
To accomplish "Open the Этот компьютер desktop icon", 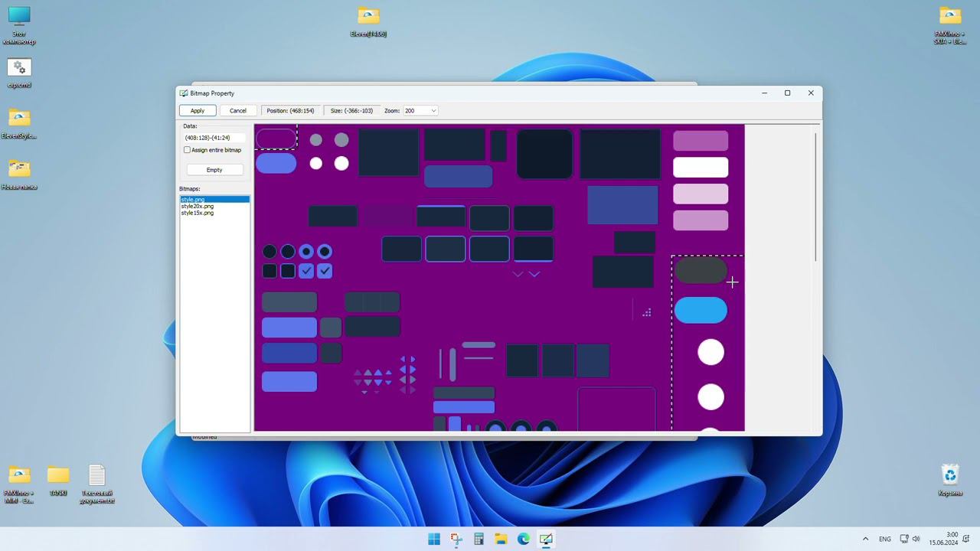I will tap(19, 24).
